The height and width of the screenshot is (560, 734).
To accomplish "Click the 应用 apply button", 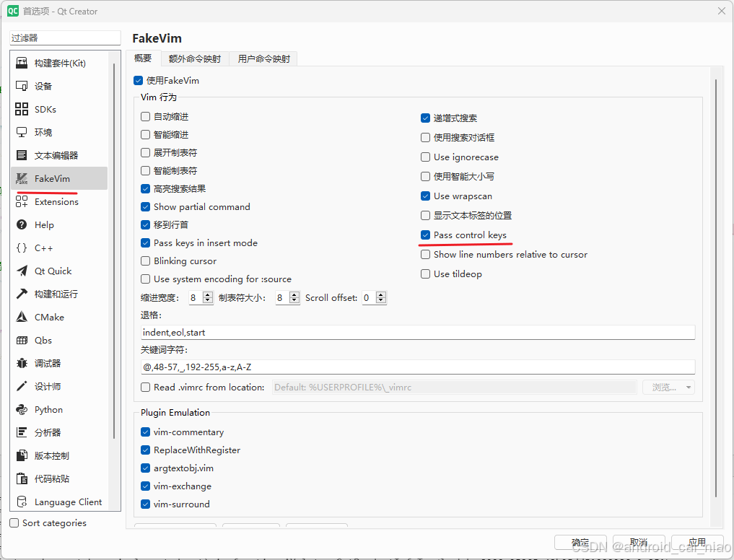I will [697, 543].
